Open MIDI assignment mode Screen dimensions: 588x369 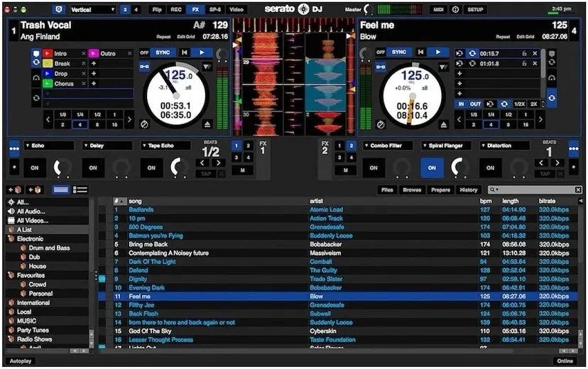tap(438, 9)
